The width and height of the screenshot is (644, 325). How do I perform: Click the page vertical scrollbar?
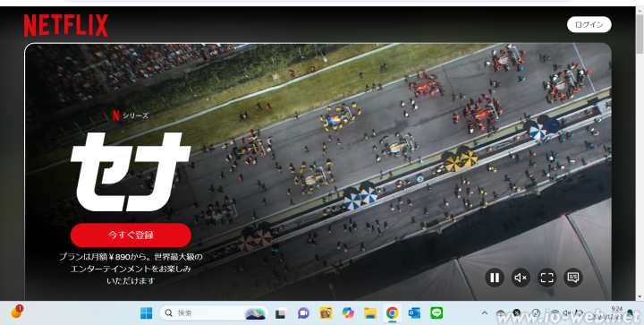click(x=640, y=35)
